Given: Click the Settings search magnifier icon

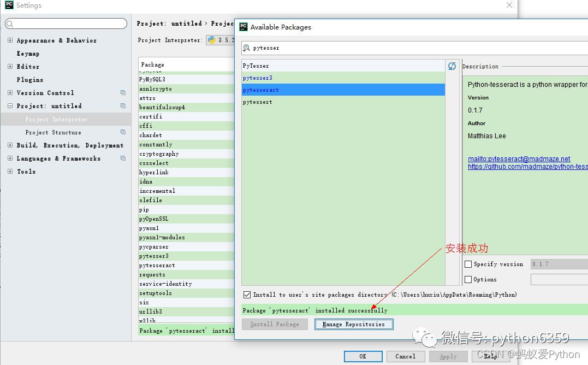Looking at the screenshot, I should 10,24.
